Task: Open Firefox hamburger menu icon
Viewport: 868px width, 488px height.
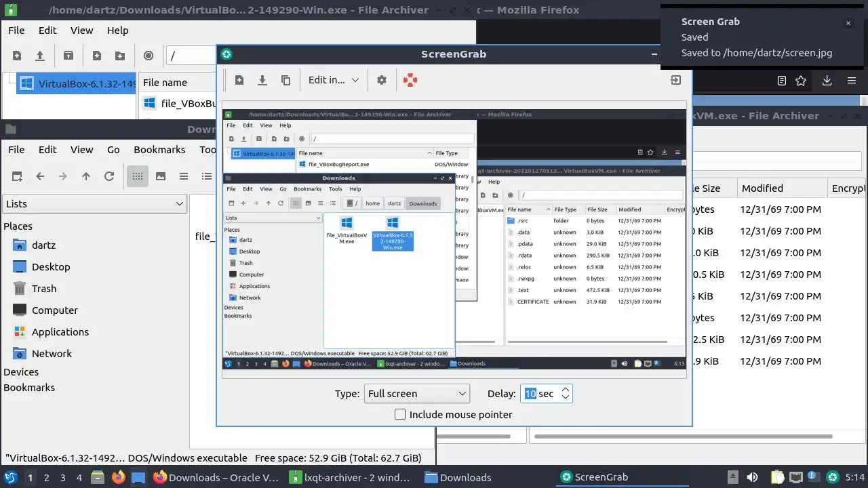Action: (x=852, y=81)
